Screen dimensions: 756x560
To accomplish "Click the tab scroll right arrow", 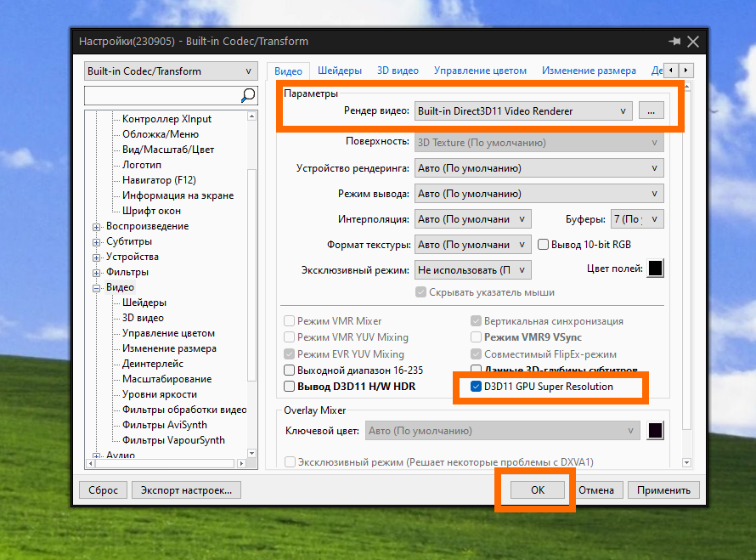I will tap(686, 71).
